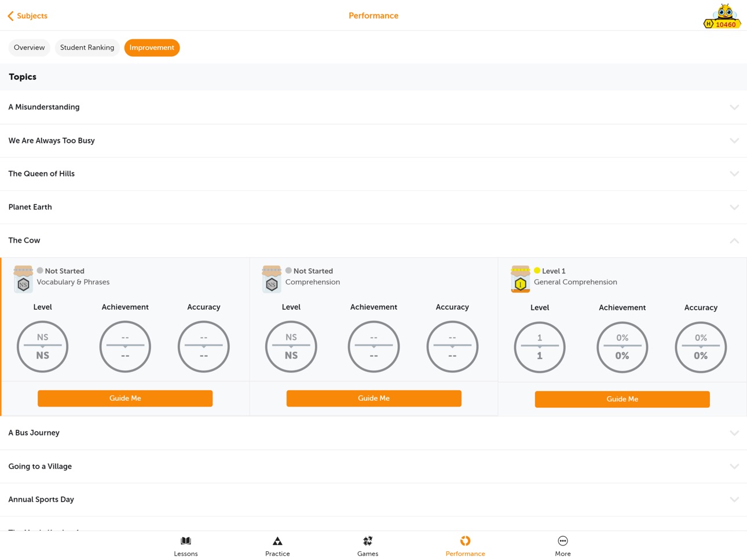Click Guide Me under Comprehension card
The width and height of the screenshot is (747, 560).
tap(373, 398)
